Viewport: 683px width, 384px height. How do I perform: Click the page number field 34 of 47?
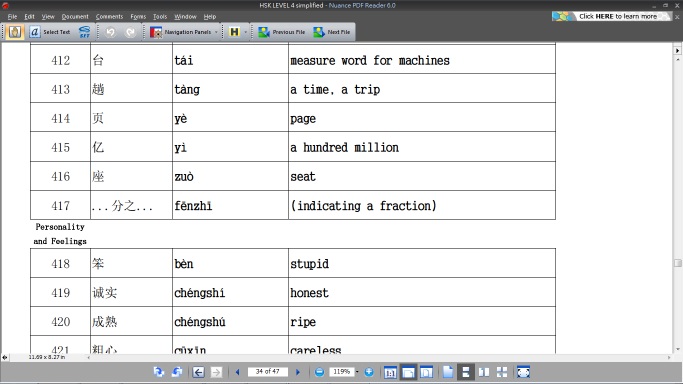click(x=267, y=371)
